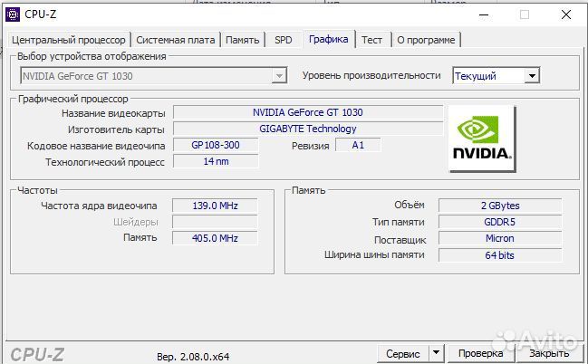Click the Технологический процесс label
The image size is (588, 364).
coord(105,162)
